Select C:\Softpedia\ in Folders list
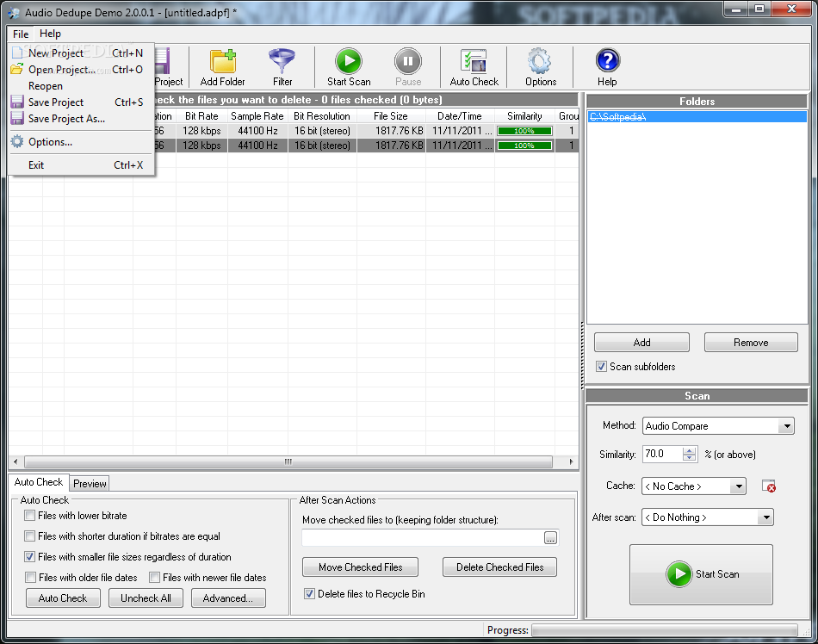818x644 pixels. coord(697,117)
